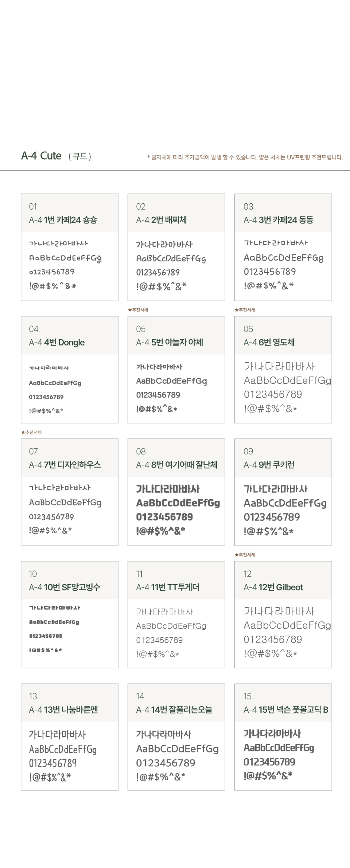Choose the 14 잘풀리는오늘 font card
This screenshot has width=350, height=868.
(176, 737)
